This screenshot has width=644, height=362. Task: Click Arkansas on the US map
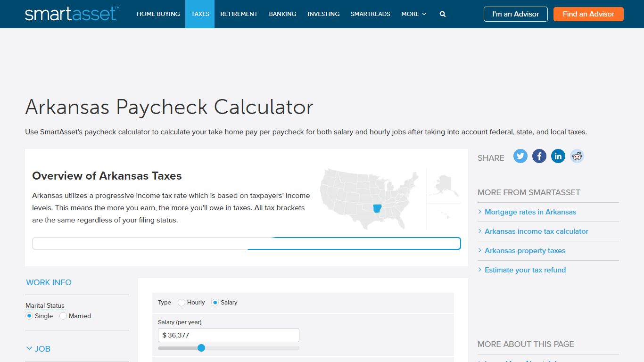377,208
